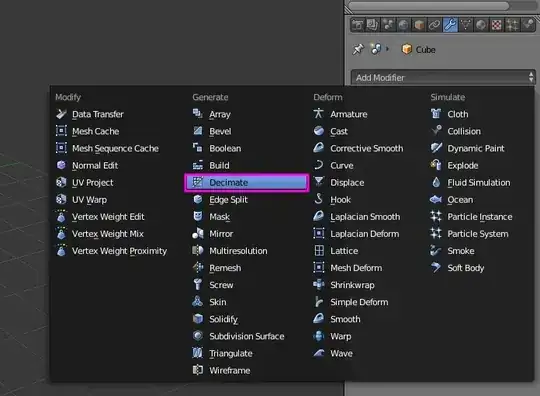This screenshot has height=396, width=540.
Task: Open the World properties tab icon
Action: coord(404,25)
